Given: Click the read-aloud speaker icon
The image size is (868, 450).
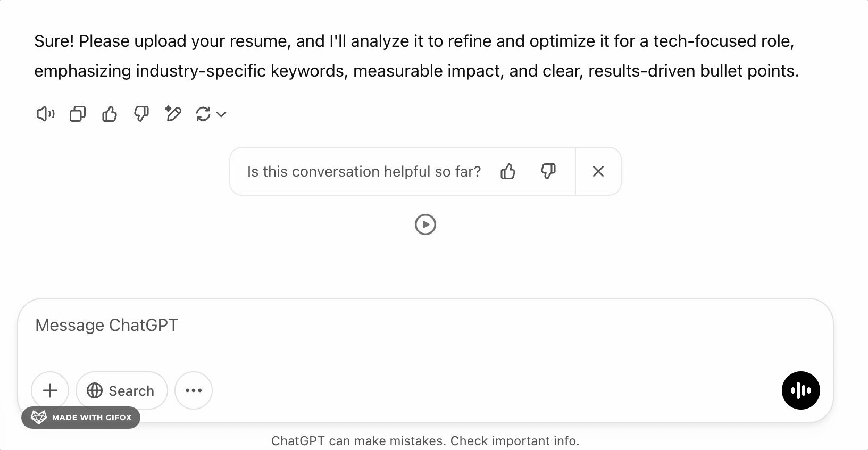Looking at the screenshot, I should pos(45,114).
